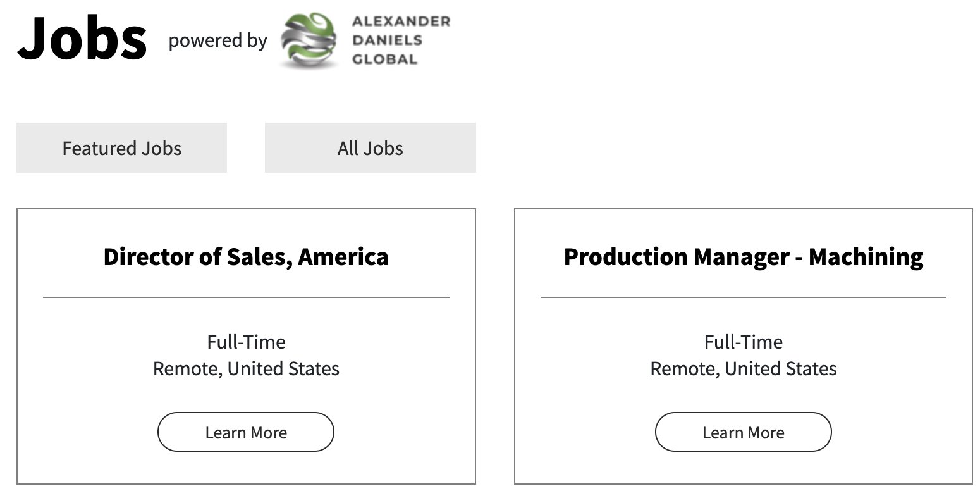Screen dimensions: 980x491
Task: Select the Production Manager - Machining title
Action: pyautogui.click(x=743, y=257)
